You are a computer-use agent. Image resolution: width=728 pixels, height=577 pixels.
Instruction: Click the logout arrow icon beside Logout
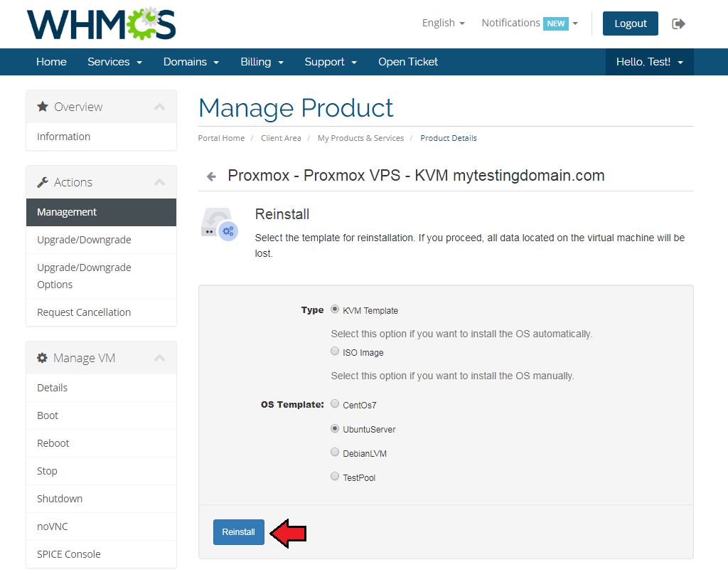[678, 23]
